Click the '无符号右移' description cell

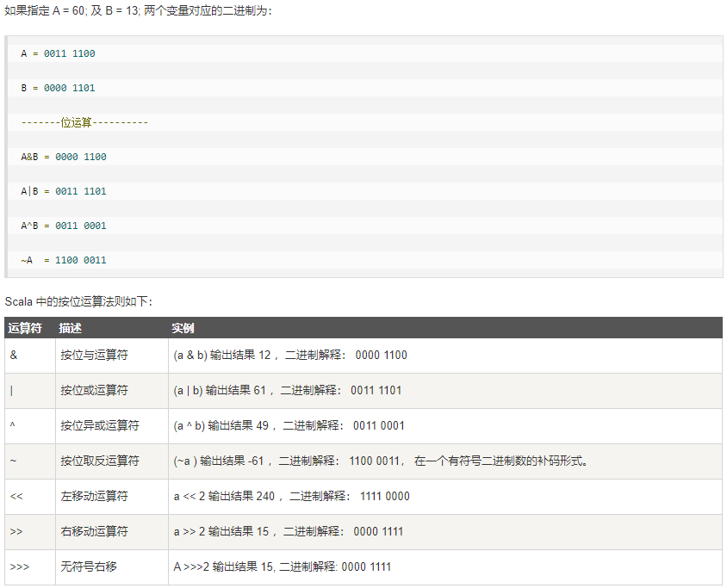[88, 566]
